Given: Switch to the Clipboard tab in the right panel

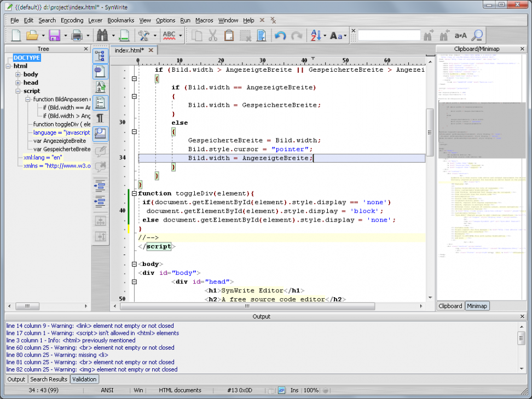Looking at the screenshot, I should pyautogui.click(x=450, y=306).
